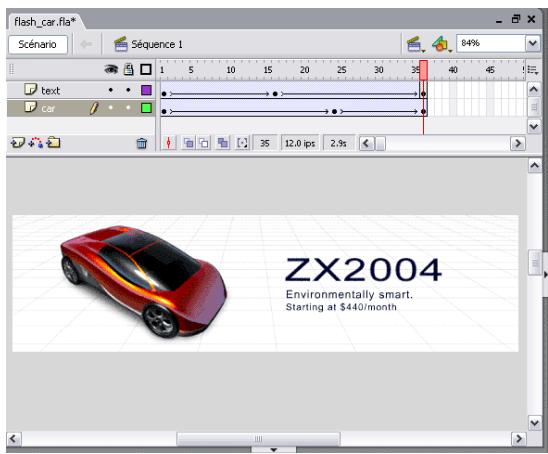Hide the car layer using its visibility dot
Screen dimensions: 548x454
point(111,108)
